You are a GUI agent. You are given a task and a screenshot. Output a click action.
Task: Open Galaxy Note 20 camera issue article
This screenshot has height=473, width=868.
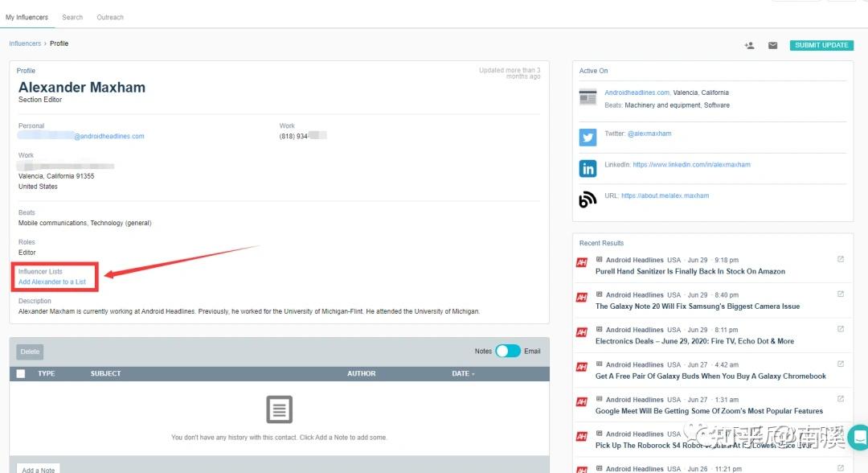coord(698,306)
